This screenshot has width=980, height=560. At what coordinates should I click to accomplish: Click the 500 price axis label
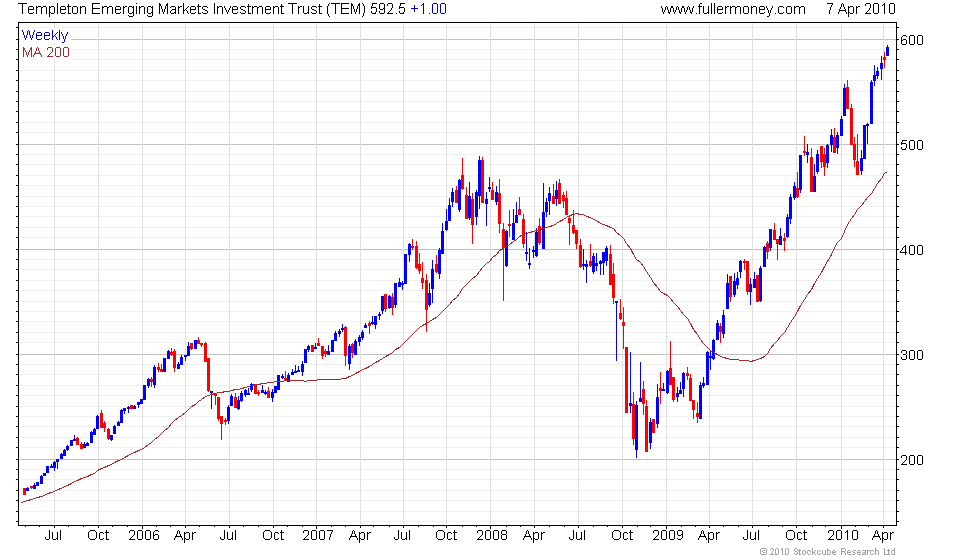pyautogui.click(x=911, y=145)
